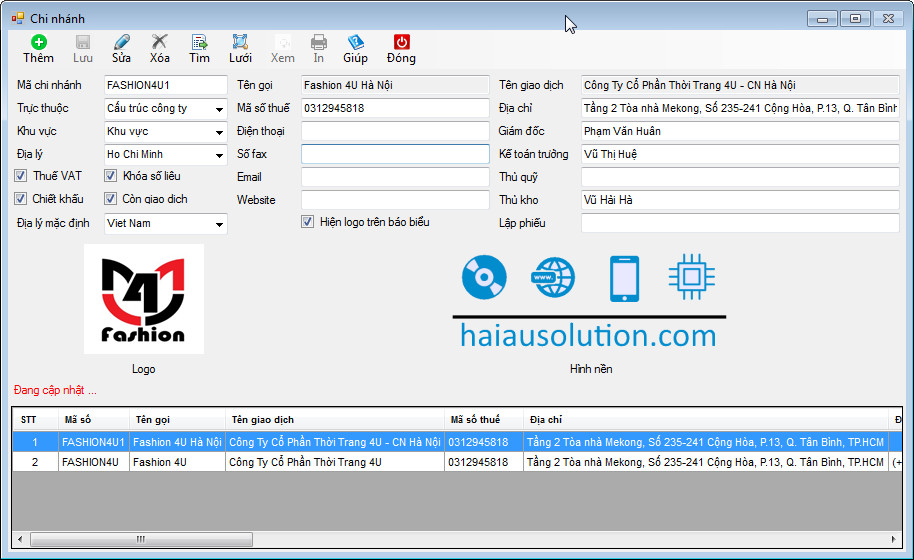Image resolution: width=914 pixels, height=560 pixels.
Task: Expand the Trực thuộc dropdown
Action: pyautogui.click(x=219, y=109)
